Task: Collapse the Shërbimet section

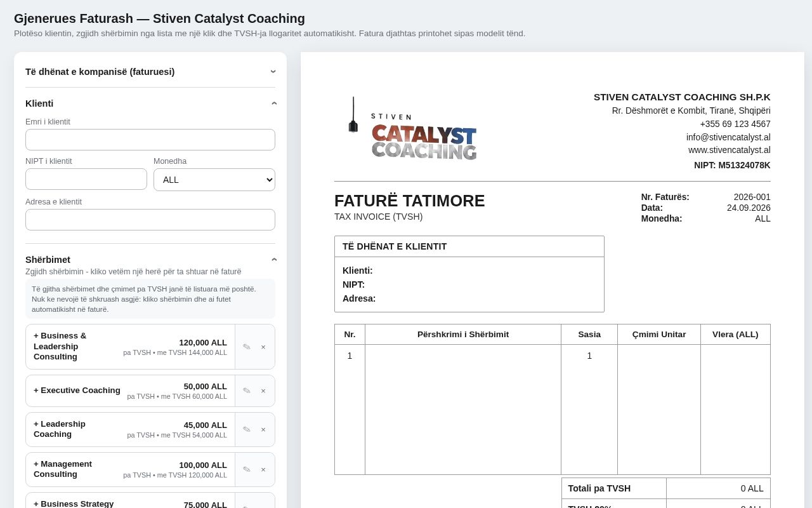Action: click(x=150, y=260)
